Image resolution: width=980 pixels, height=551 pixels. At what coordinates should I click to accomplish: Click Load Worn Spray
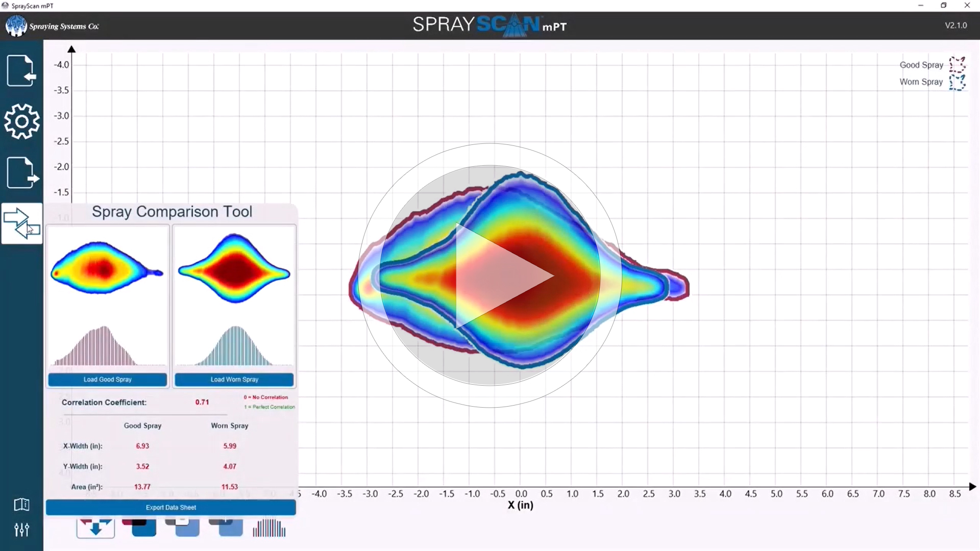point(234,379)
